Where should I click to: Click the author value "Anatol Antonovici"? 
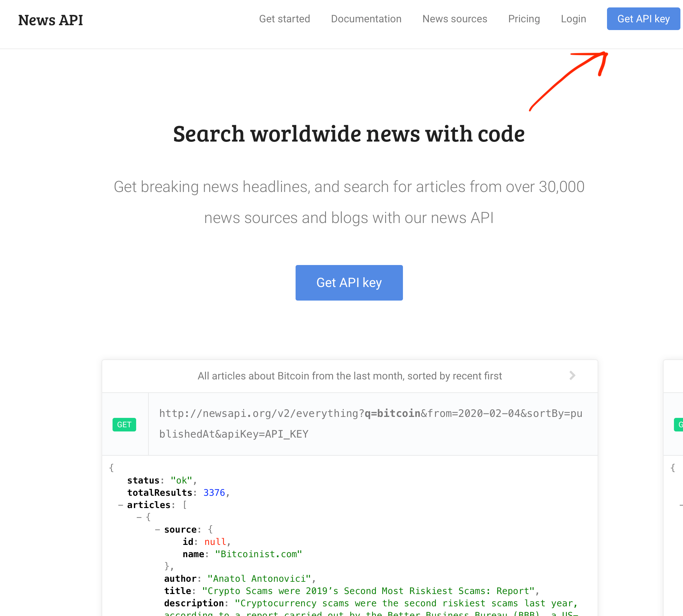coord(259,579)
